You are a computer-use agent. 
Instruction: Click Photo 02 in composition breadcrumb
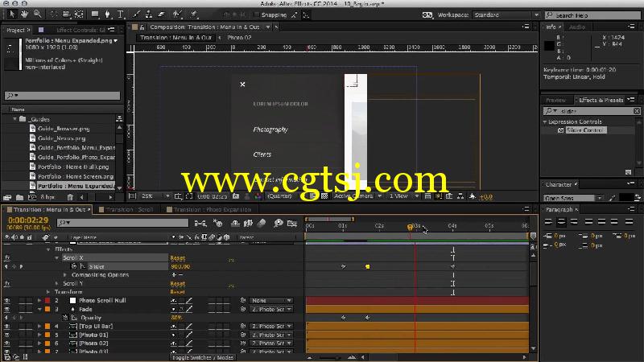(x=239, y=37)
